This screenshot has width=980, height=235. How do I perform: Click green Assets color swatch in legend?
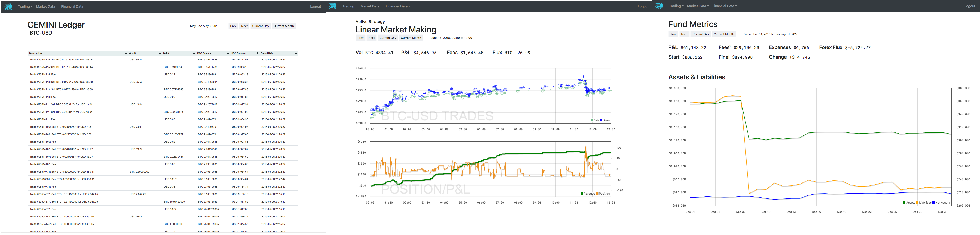pyautogui.click(x=905, y=203)
